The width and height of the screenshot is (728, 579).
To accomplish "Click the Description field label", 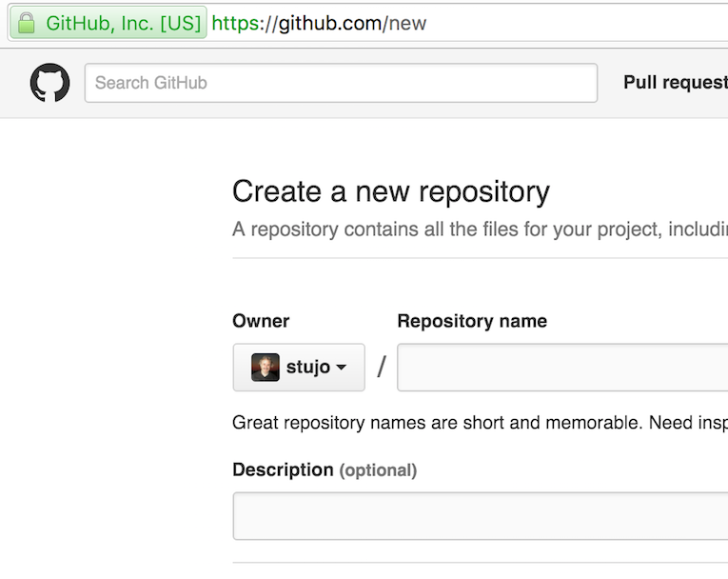I will click(x=283, y=469).
